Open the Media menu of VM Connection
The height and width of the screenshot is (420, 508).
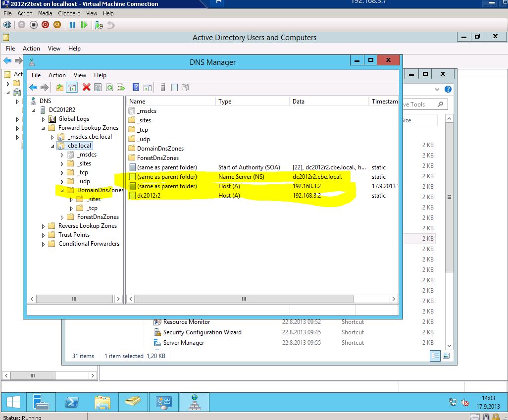click(45, 13)
